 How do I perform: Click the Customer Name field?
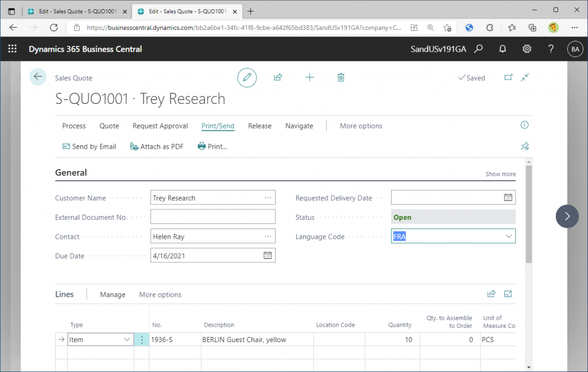(212, 197)
